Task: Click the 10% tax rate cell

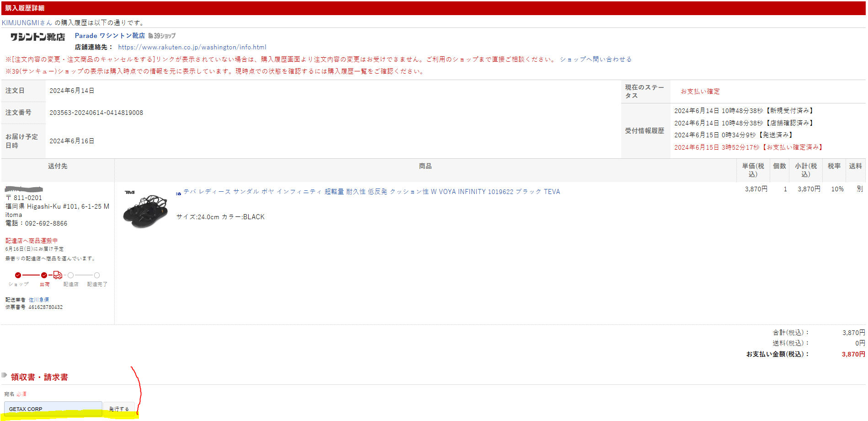Action: [x=837, y=189]
